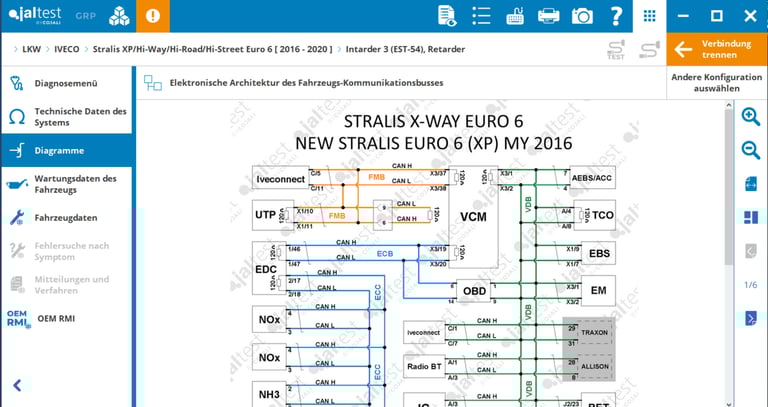Image resolution: width=768 pixels, height=407 pixels.
Task: Click the EBS module block
Action: click(599, 253)
